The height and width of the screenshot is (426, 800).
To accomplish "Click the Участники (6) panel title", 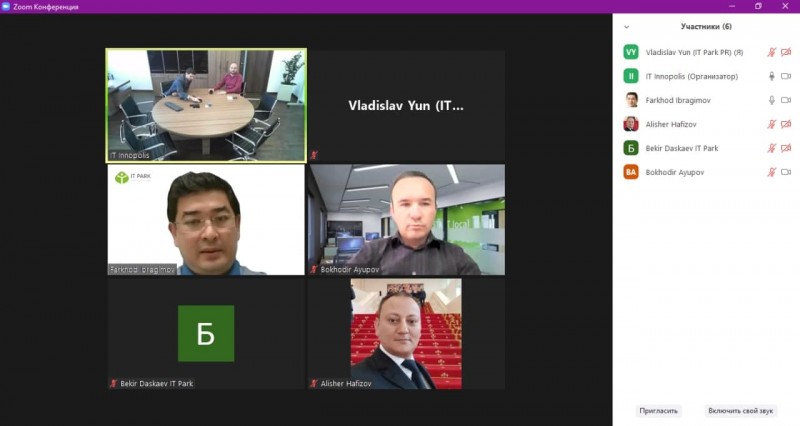I will pos(706,27).
